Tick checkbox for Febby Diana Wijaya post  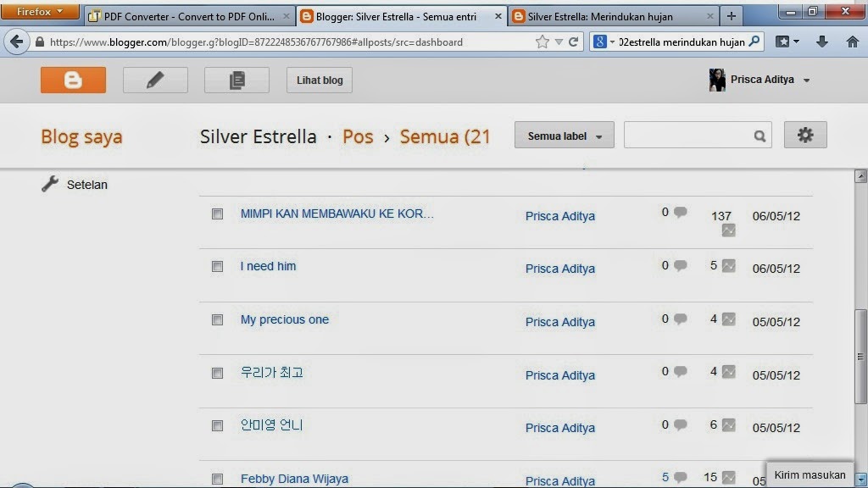pyautogui.click(x=217, y=479)
